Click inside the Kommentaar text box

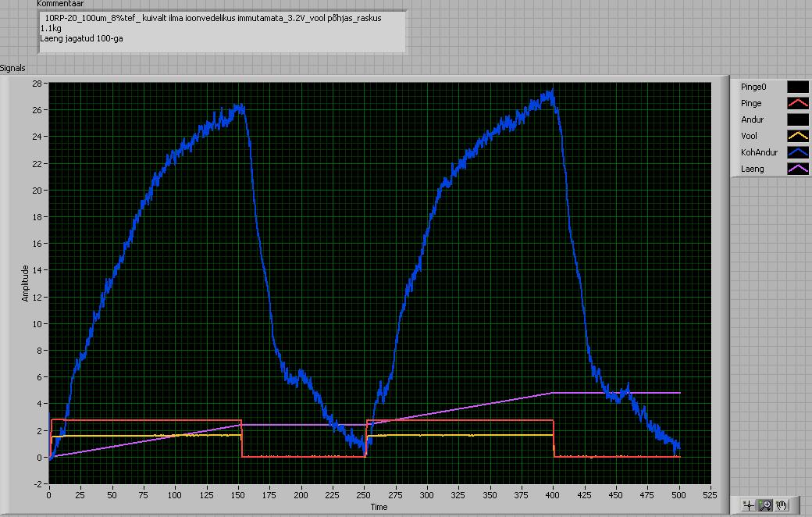point(222,31)
